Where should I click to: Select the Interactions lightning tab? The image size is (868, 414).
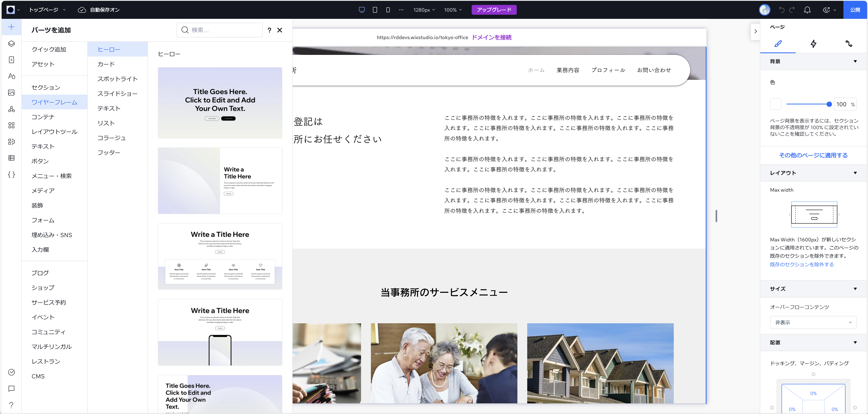tap(813, 43)
